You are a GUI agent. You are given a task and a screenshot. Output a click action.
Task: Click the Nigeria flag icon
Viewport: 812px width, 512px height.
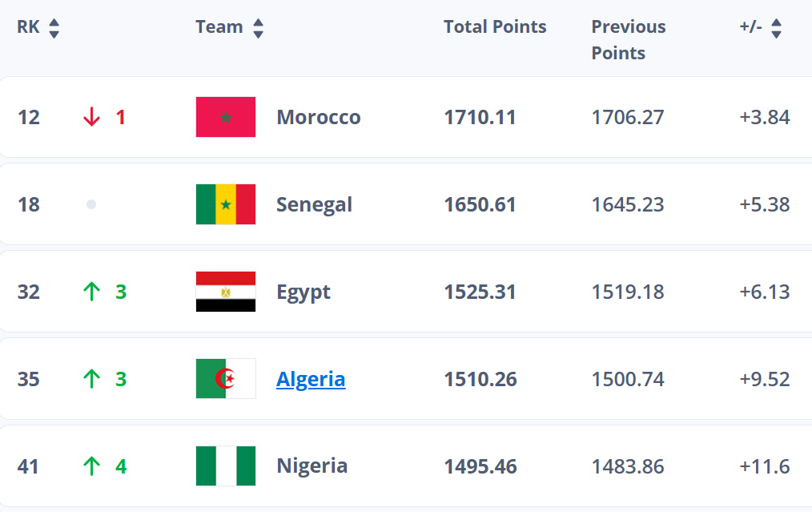[225, 466]
